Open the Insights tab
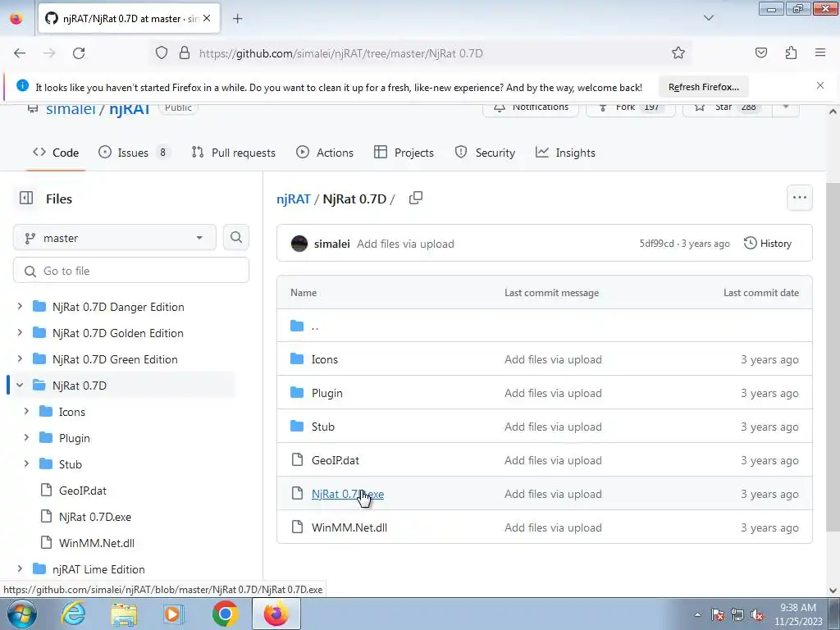The width and height of the screenshot is (840, 630). (565, 153)
